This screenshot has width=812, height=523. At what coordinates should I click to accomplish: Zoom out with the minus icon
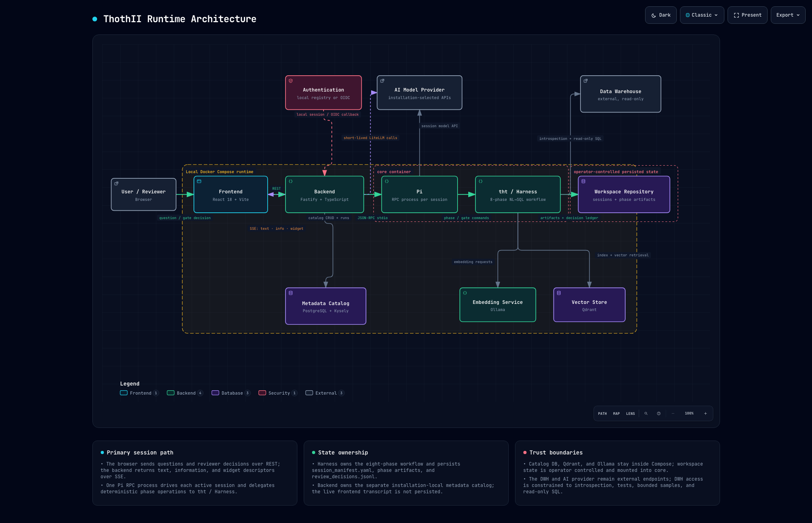tap(673, 413)
